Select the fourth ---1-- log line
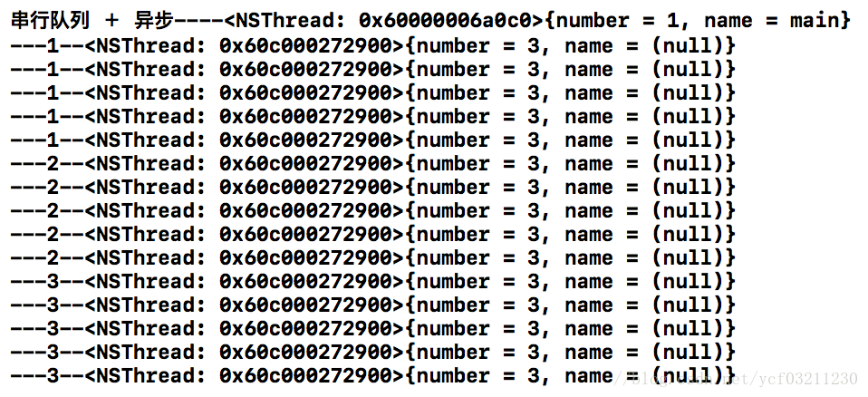The width and height of the screenshot is (868, 397). click(373, 116)
